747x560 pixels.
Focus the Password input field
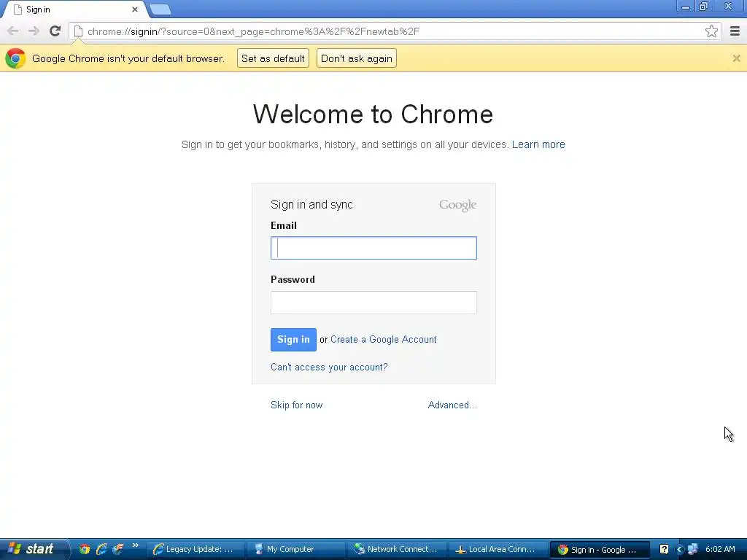(x=373, y=303)
